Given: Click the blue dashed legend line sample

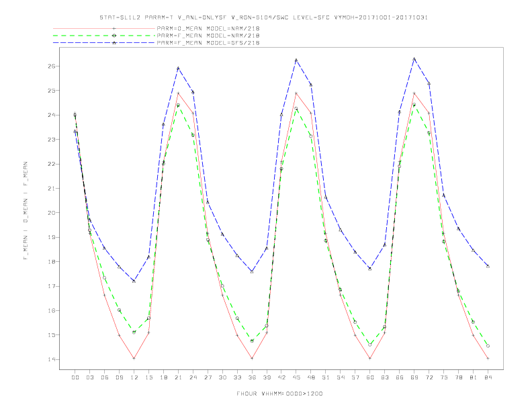Looking at the screenshot, I should click(x=104, y=43).
